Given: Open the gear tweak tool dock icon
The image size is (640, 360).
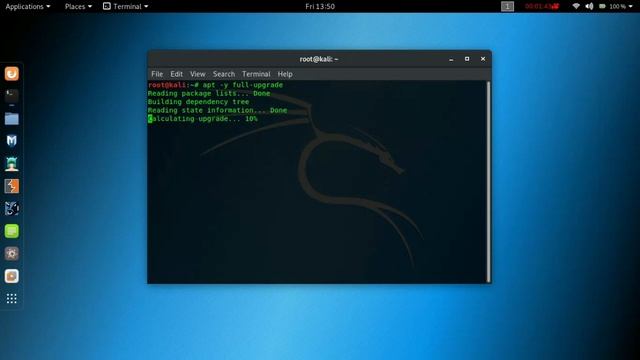Looking at the screenshot, I should click(11, 253).
